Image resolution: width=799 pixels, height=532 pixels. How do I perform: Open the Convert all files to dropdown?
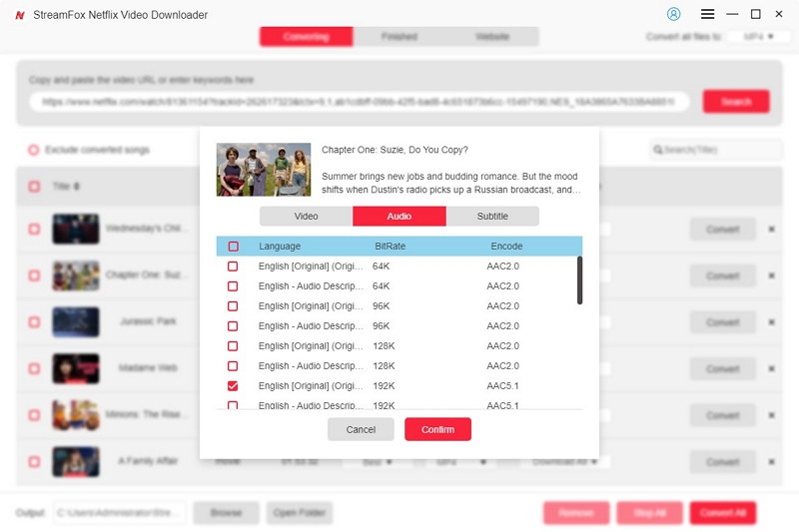(x=758, y=37)
